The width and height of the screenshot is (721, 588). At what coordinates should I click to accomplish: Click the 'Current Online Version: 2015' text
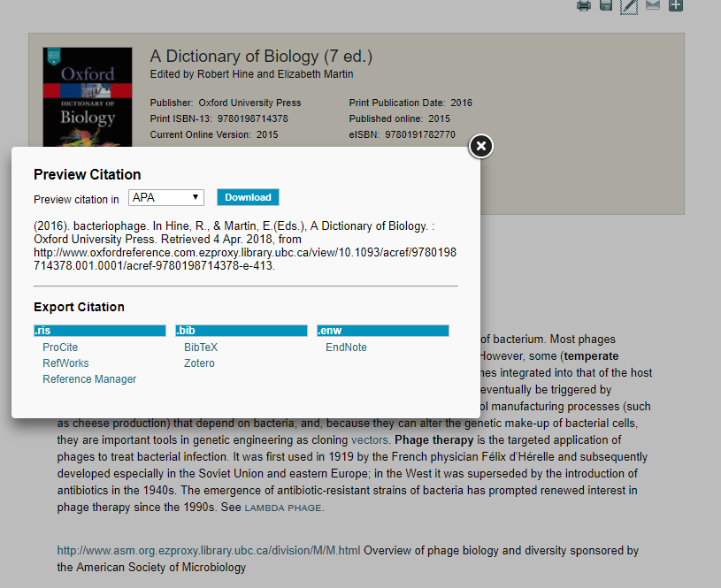pos(214,134)
